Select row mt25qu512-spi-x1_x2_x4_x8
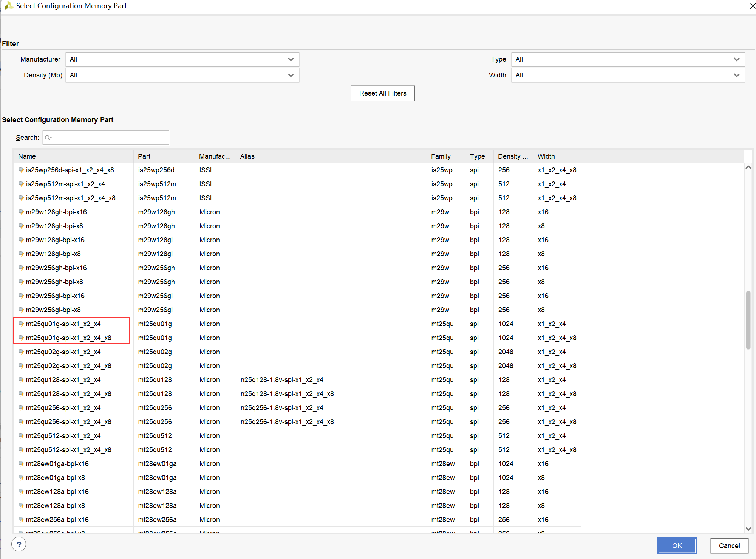The image size is (756, 559). [x=297, y=449]
